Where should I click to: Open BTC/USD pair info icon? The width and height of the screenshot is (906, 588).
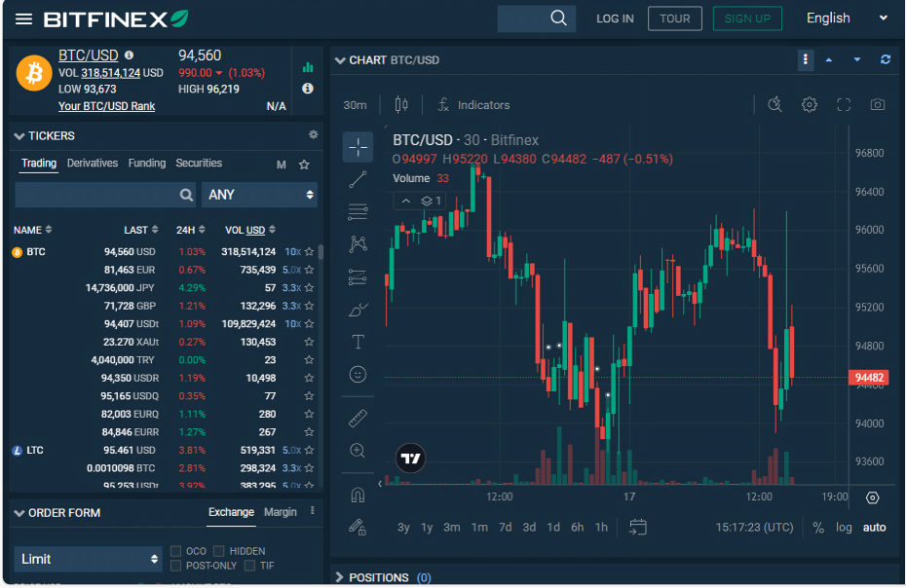point(129,55)
